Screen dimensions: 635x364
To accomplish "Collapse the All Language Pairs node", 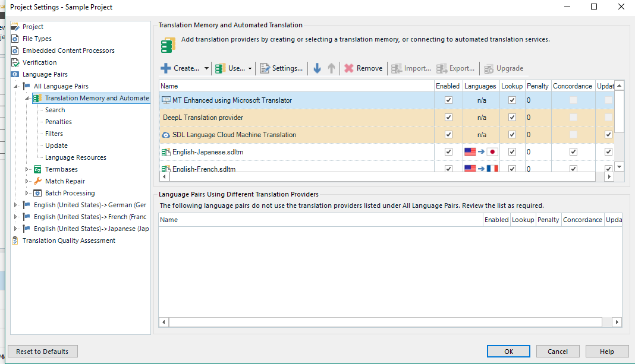I will pyautogui.click(x=16, y=86).
